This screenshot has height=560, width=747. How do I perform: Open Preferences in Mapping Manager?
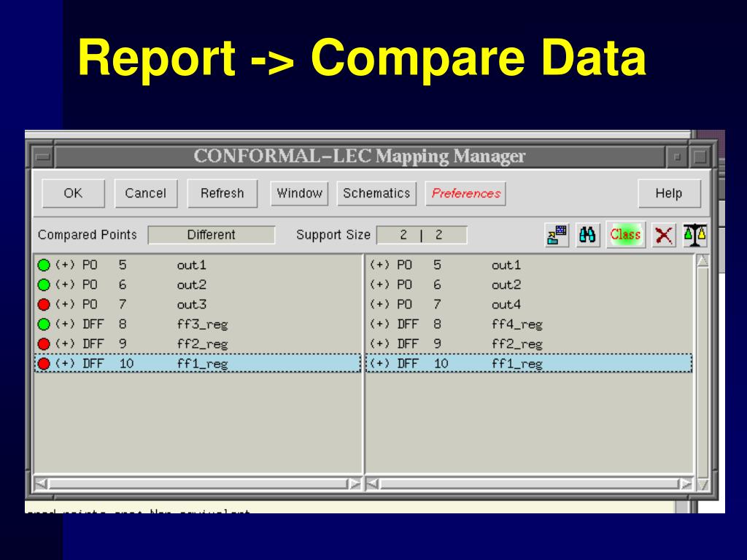[465, 193]
